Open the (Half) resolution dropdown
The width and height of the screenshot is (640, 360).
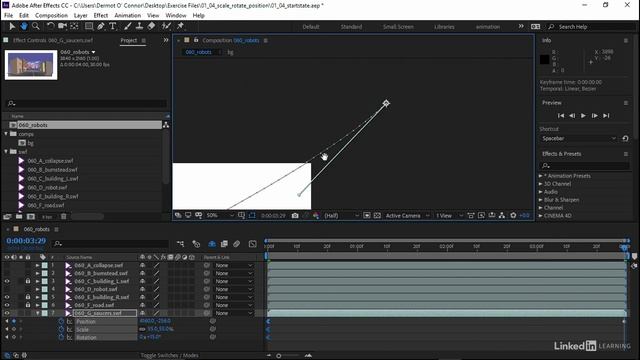[342, 216]
